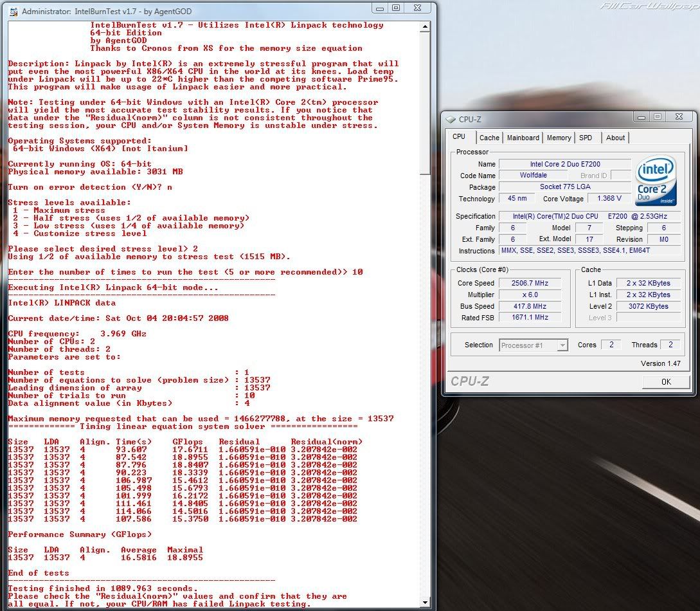Viewport: 700px width, 611px height.
Task: Click the Maximum memory requested line
Action: tap(201, 419)
